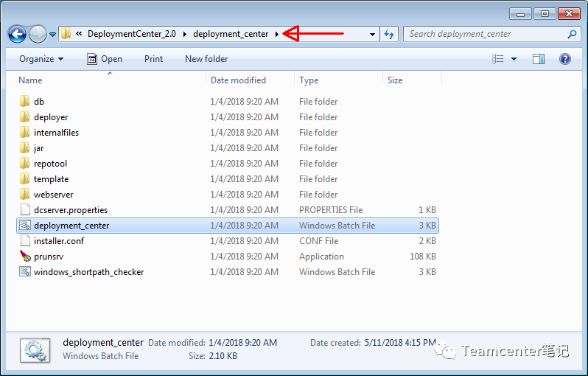Click the New folder button
Screen dimensions: 588x376
point(206,59)
